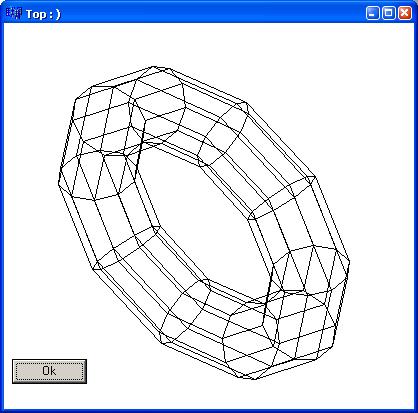418x413 pixels.
Task: Click the blank title bar area beside the title
Action: point(213,13)
